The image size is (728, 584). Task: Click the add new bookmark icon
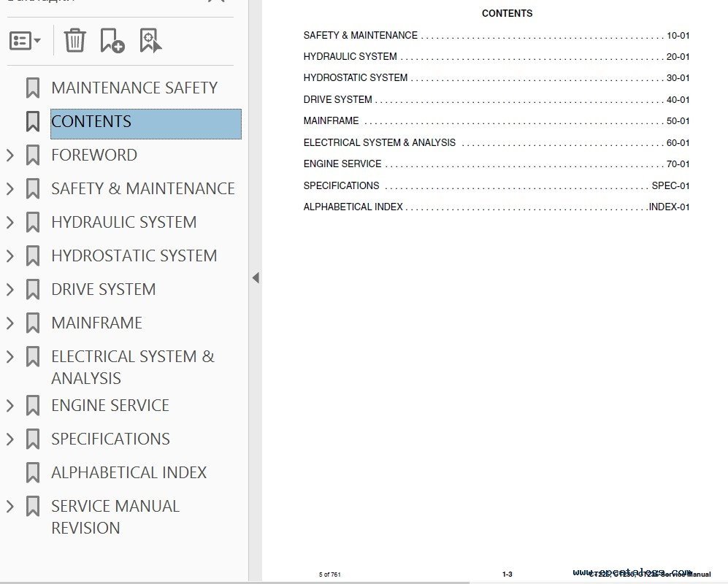(112, 41)
